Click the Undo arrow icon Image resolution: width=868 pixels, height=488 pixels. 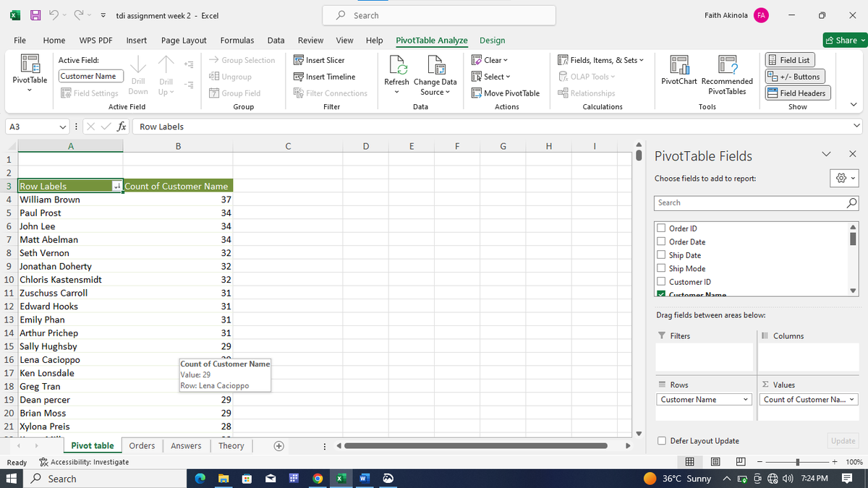[53, 15]
